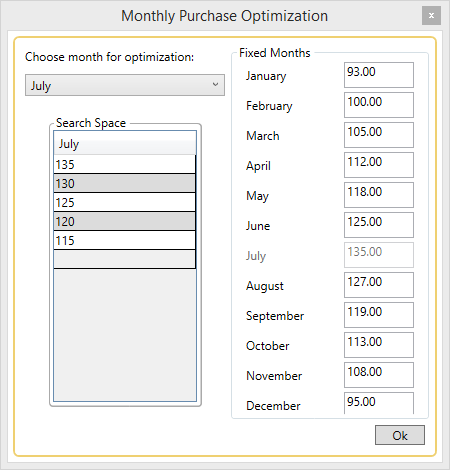Click the January value field showing 93.00
This screenshot has width=450, height=470.
pyautogui.click(x=379, y=75)
